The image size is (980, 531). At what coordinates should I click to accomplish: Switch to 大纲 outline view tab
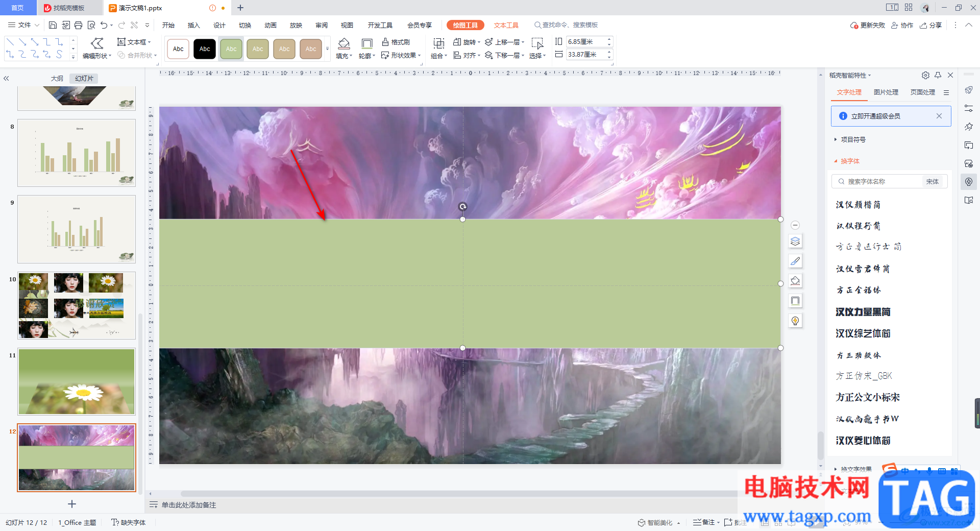(x=57, y=79)
